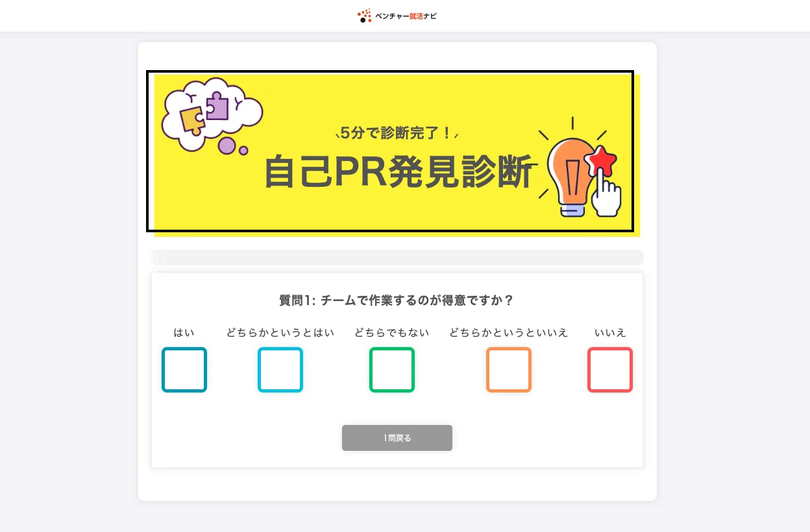Click the 自己PR発見診断 banner title

tap(401, 172)
